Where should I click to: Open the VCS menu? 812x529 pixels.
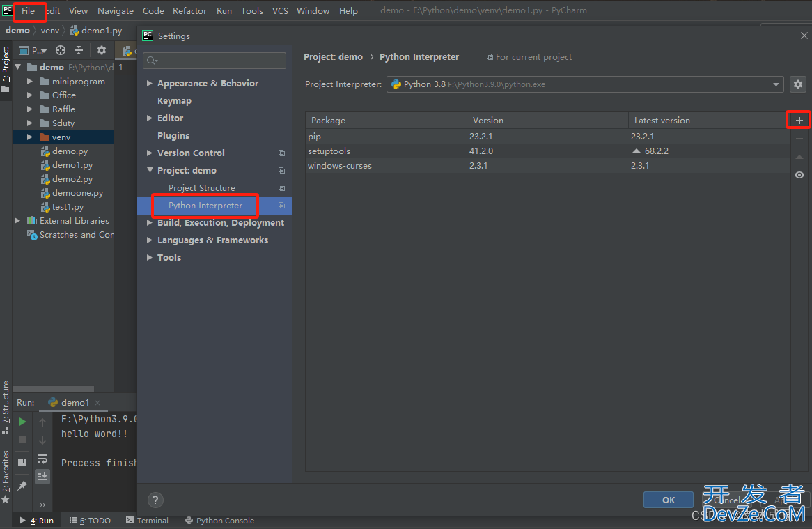pos(280,11)
